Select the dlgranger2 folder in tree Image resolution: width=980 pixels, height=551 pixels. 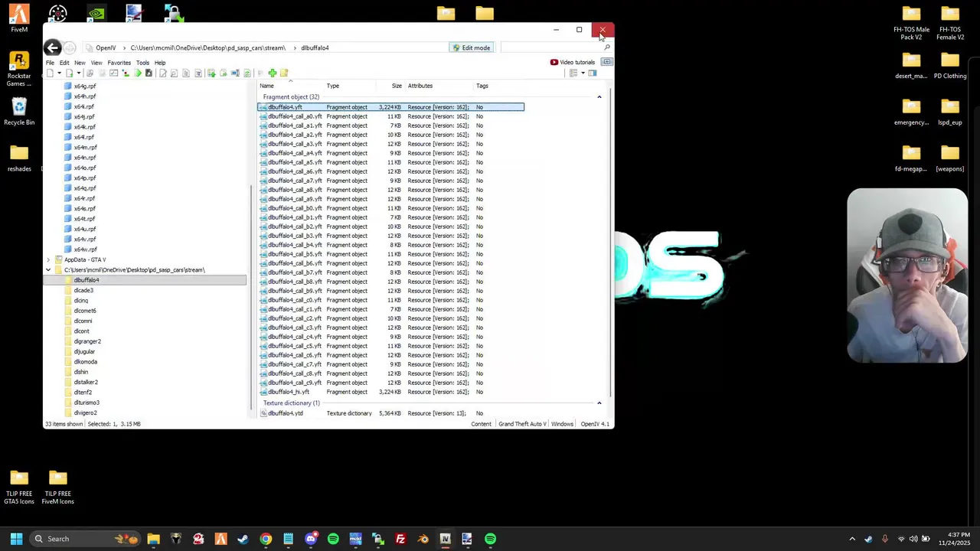[x=87, y=341]
